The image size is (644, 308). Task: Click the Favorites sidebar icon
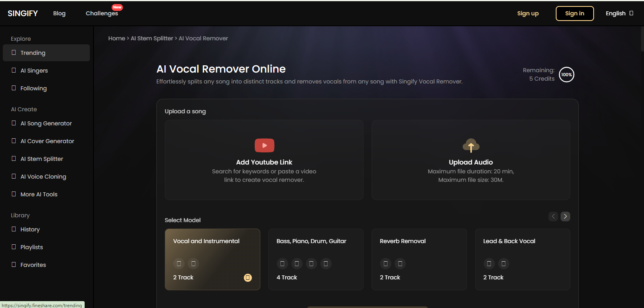(14, 264)
